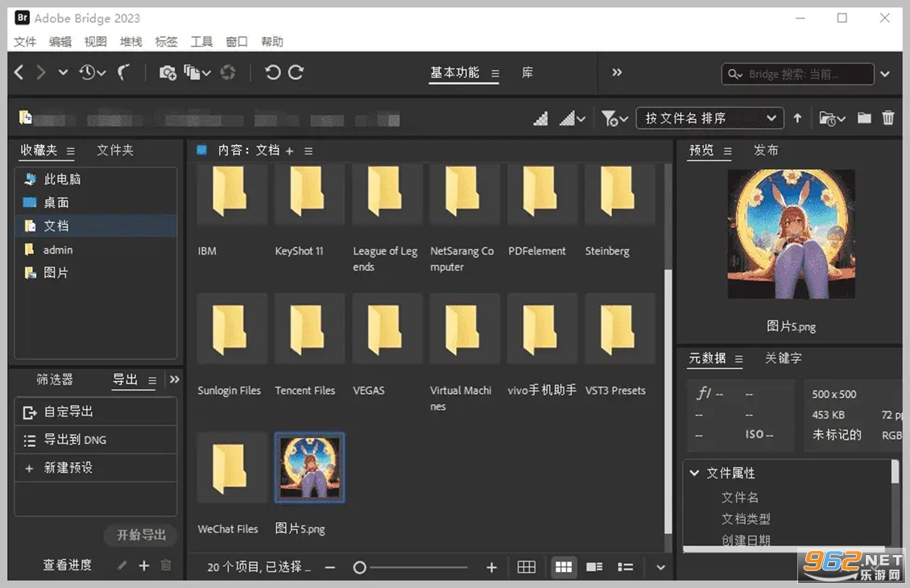Click 新建预设 to add preset
The width and height of the screenshot is (910, 588).
coord(96,468)
